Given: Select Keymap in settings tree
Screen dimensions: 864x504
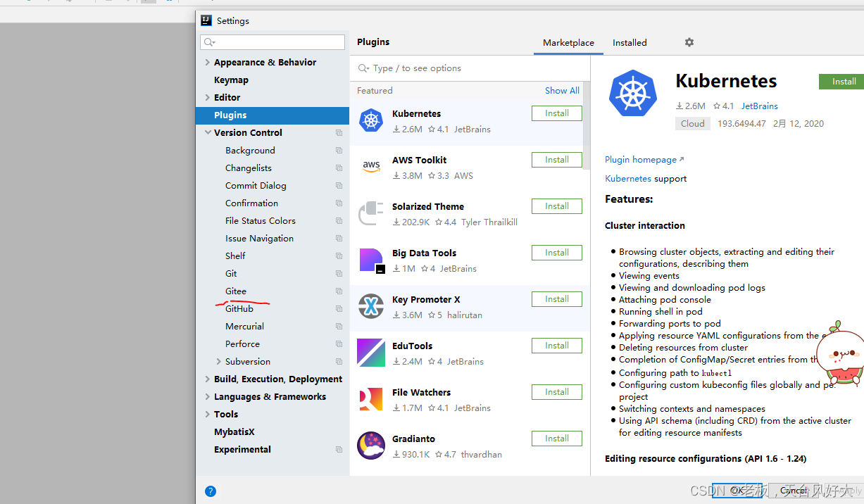Looking at the screenshot, I should pos(231,80).
